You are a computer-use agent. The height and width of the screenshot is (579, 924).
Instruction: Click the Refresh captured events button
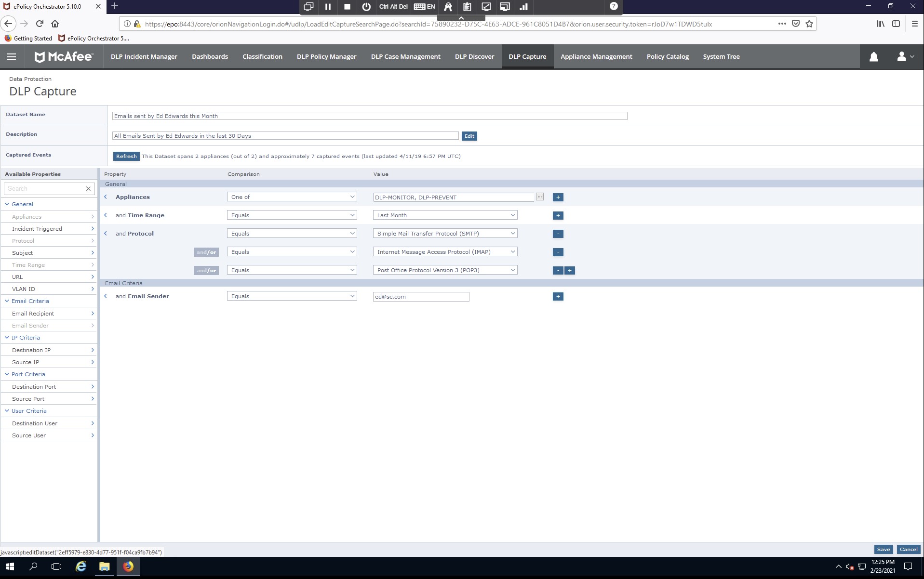(x=126, y=157)
